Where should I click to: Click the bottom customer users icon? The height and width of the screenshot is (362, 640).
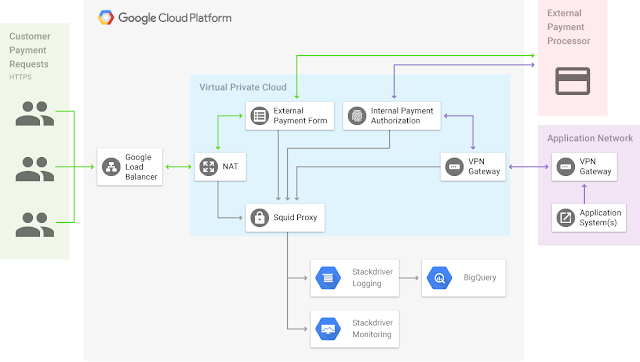35,224
